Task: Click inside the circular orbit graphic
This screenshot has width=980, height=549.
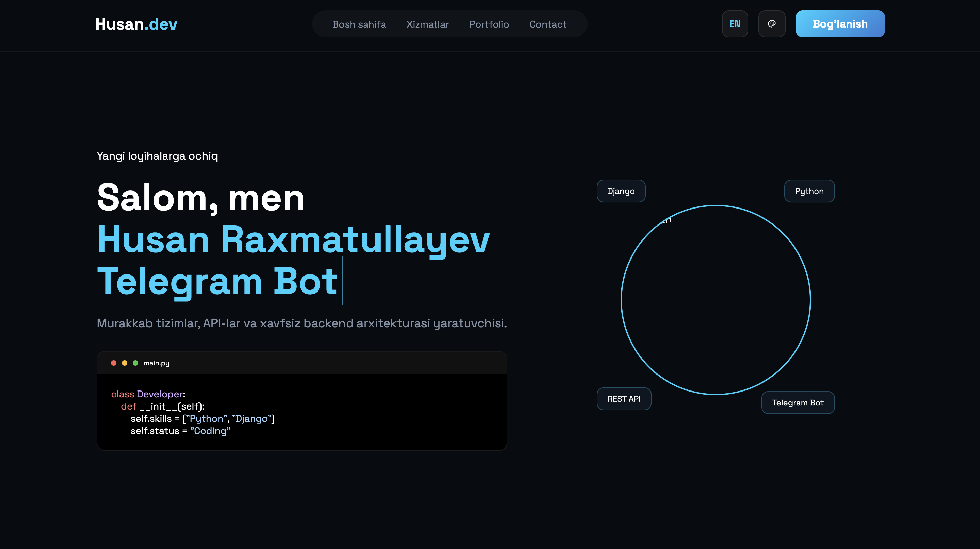Action: click(x=716, y=300)
